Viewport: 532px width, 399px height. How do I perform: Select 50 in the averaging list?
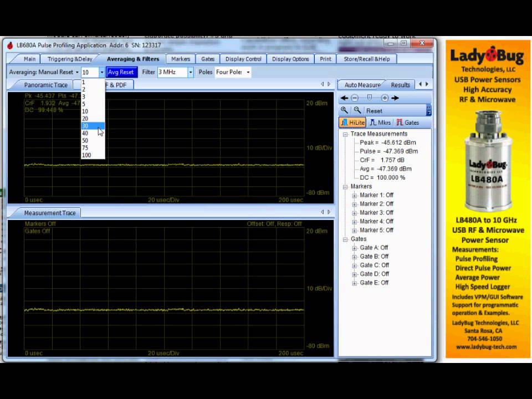93,140
